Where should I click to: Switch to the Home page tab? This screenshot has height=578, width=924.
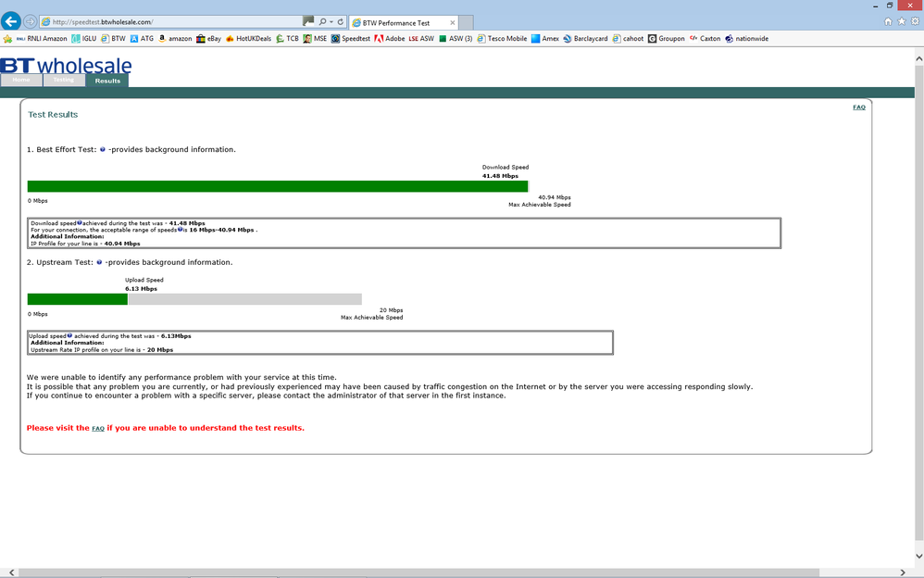[21, 81]
